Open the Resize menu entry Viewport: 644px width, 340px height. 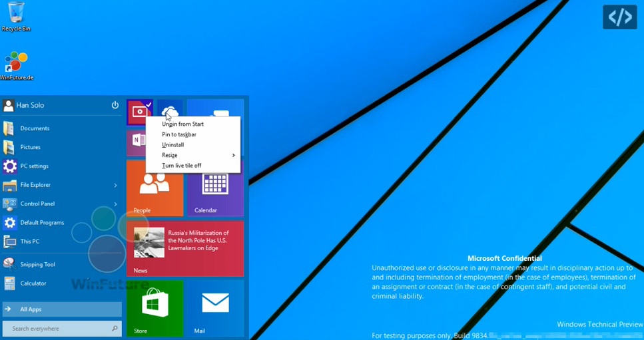193,155
